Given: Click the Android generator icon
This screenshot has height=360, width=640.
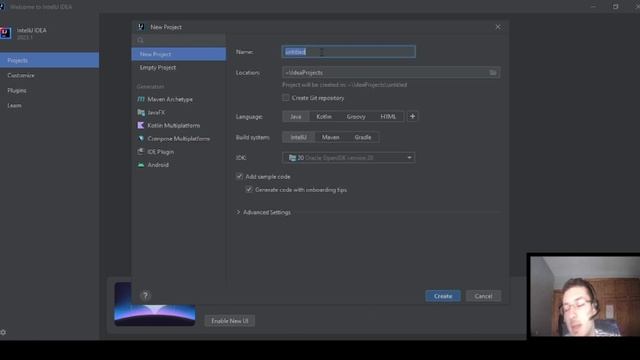Looking at the screenshot, I should [x=141, y=165].
